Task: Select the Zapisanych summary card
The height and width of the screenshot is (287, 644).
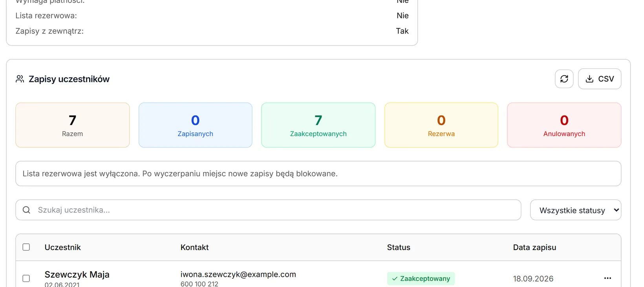Action: click(x=195, y=125)
